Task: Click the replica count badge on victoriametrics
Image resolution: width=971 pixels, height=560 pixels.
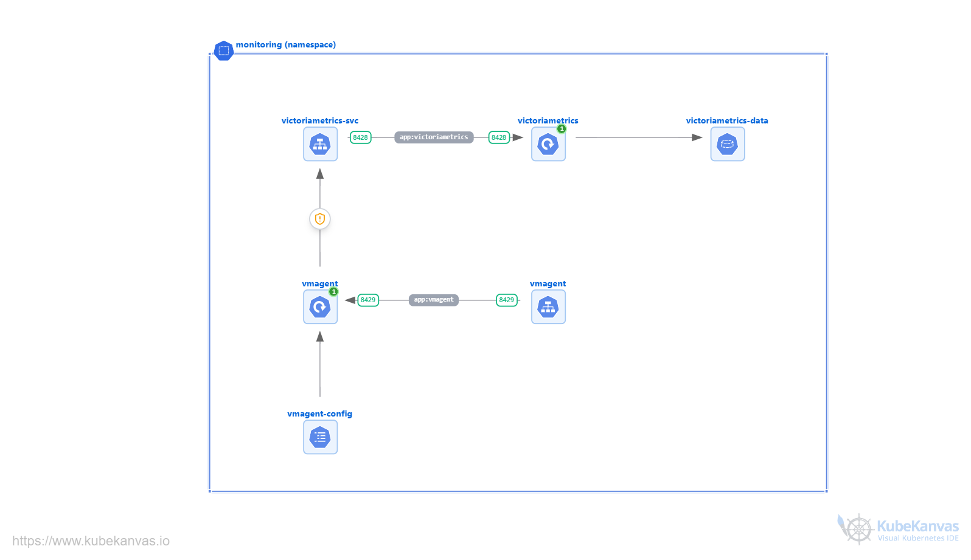Action: coord(562,129)
